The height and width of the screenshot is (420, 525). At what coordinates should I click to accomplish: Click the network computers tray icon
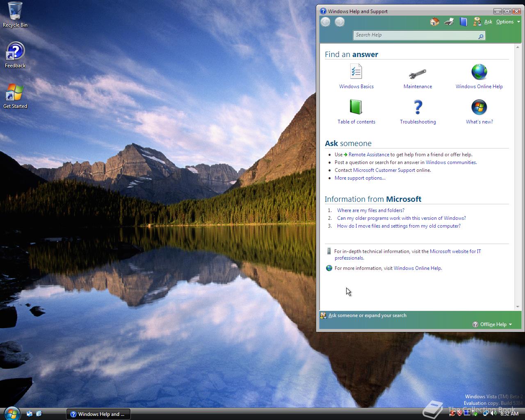[x=485, y=414]
